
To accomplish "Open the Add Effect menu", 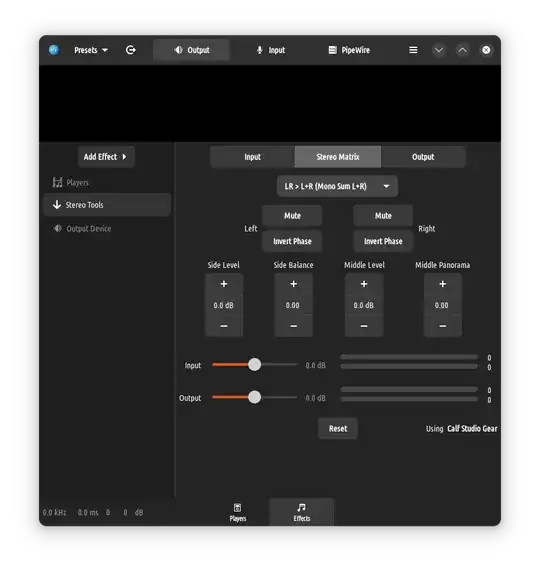I will coord(106,157).
